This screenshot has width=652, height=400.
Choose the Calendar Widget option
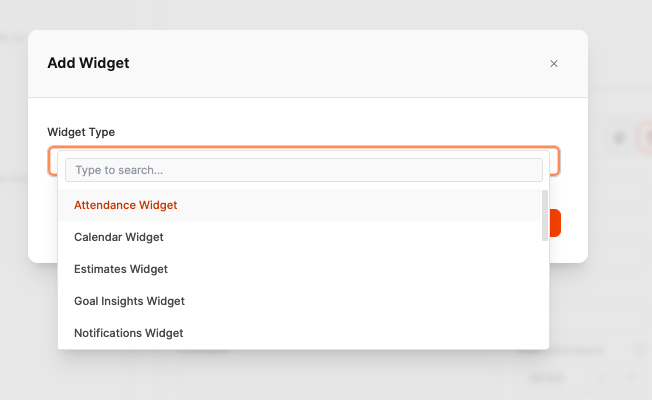pyautogui.click(x=119, y=237)
